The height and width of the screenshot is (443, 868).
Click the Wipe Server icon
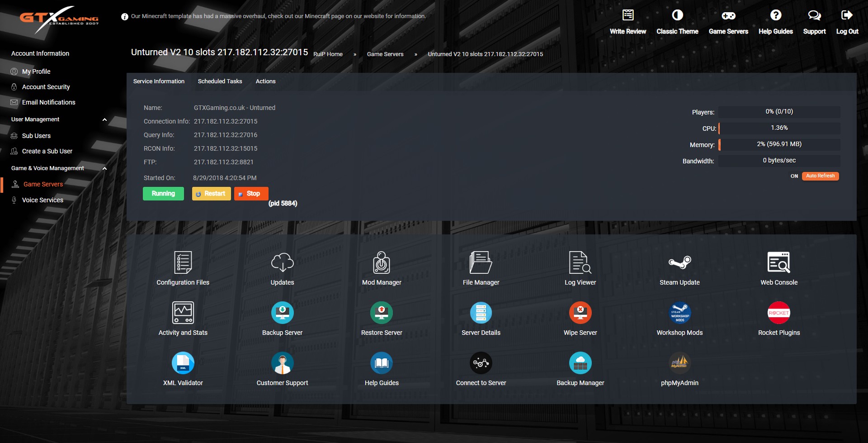[580, 313]
